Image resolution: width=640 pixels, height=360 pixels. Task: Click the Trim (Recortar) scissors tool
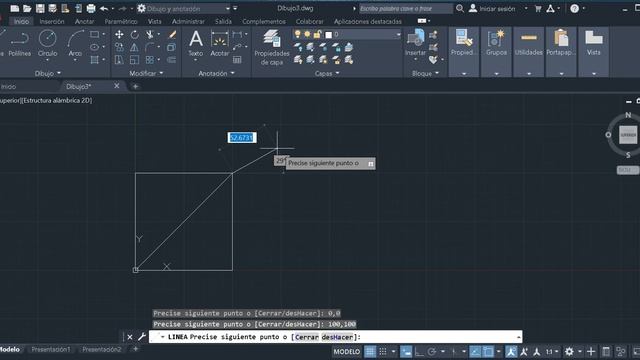(150, 35)
